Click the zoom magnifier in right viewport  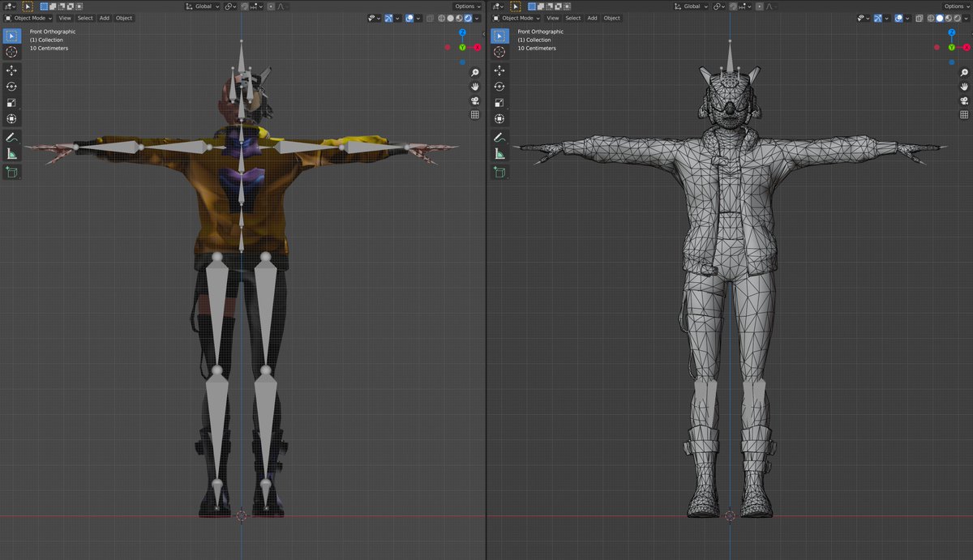coord(963,72)
